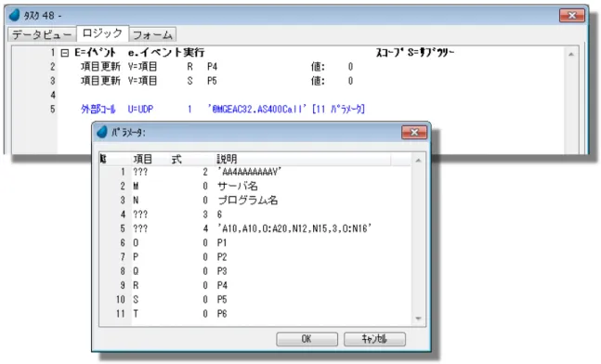This screenshot has width=601, height=364.
Task: Click line number 4 in logic pane
Action: [x=53, y=95]
